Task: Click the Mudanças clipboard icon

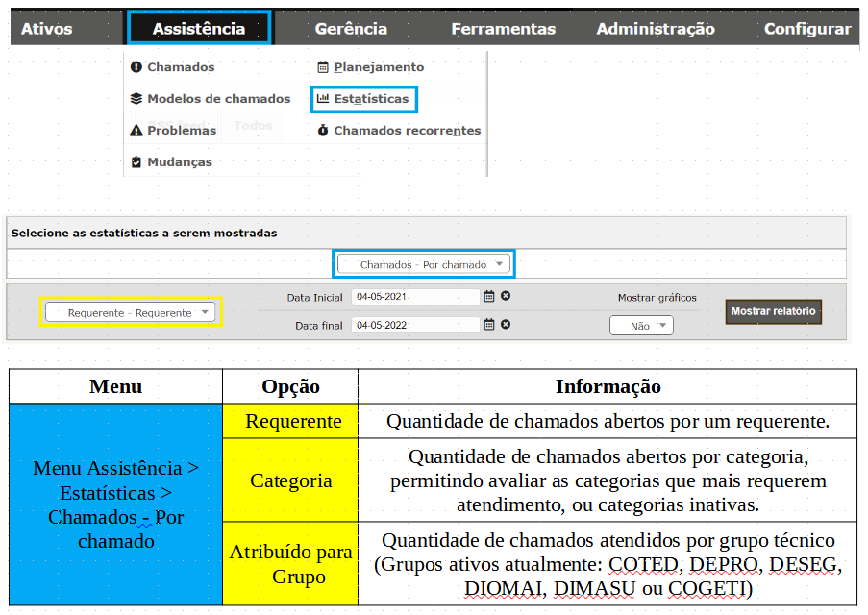Action: click(136, 162)
